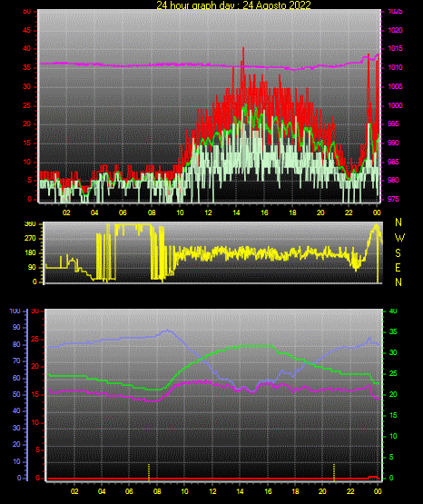The height and width of the screenshot is (504, 423).
Task: Click the red 50 label on wind axis
Action: click(27, 12)
